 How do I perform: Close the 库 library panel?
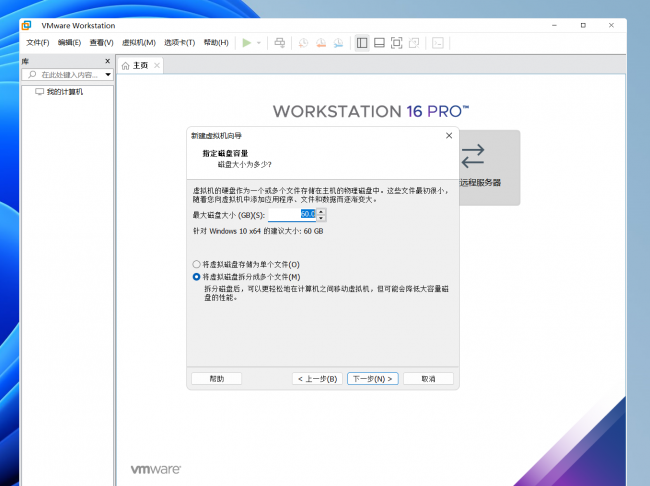[108, 61]
